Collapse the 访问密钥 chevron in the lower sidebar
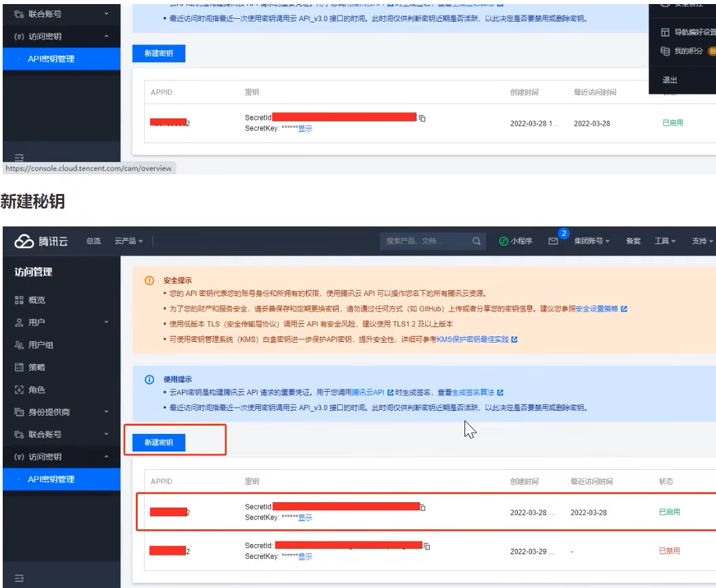Image resolution: width=716 pixels, height=588 pixels. click(106, 456)
